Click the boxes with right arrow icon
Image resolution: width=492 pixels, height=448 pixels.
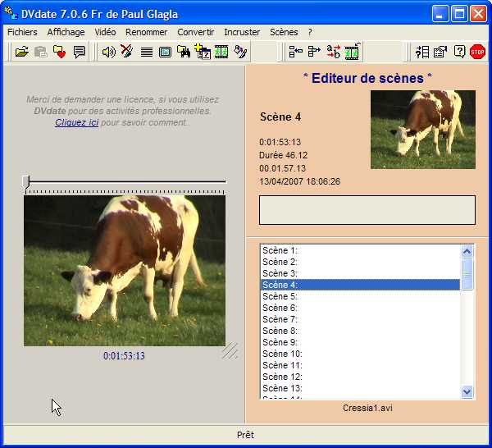[x=314, y=52]
